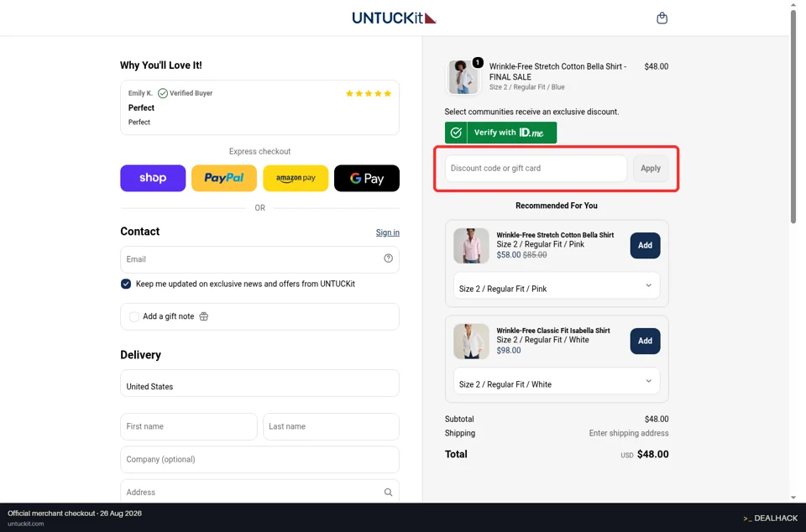Click the UNTUCKit logo
Image resolution: width=806 pixels, height=532 pixels.
point(394,18)
